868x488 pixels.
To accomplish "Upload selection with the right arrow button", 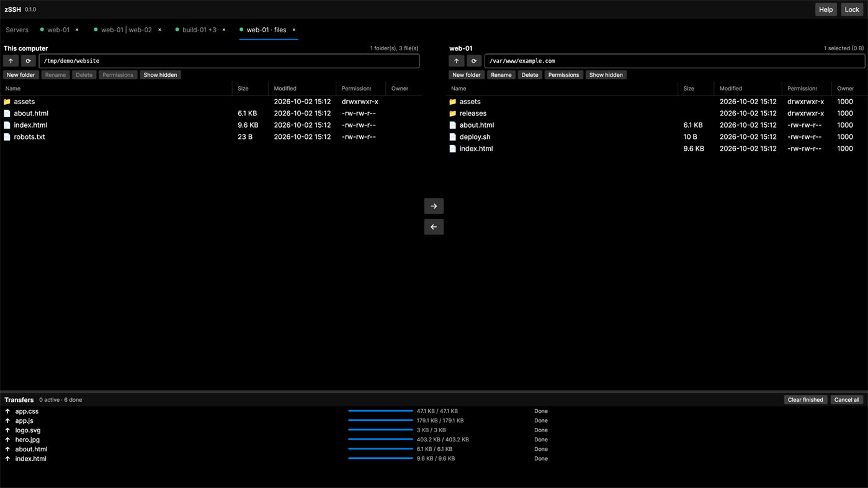I will point(434,206).
